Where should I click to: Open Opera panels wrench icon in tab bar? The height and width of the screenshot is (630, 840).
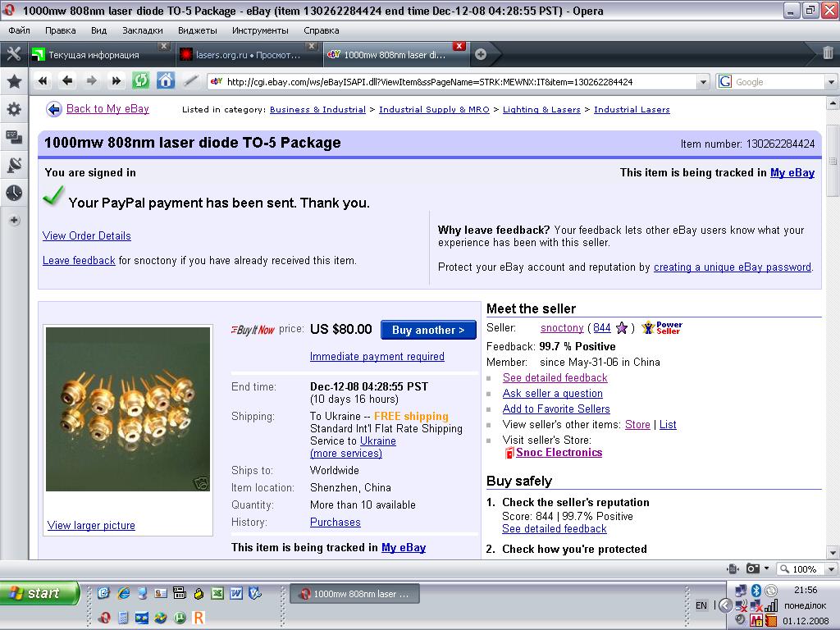[13, 54]
